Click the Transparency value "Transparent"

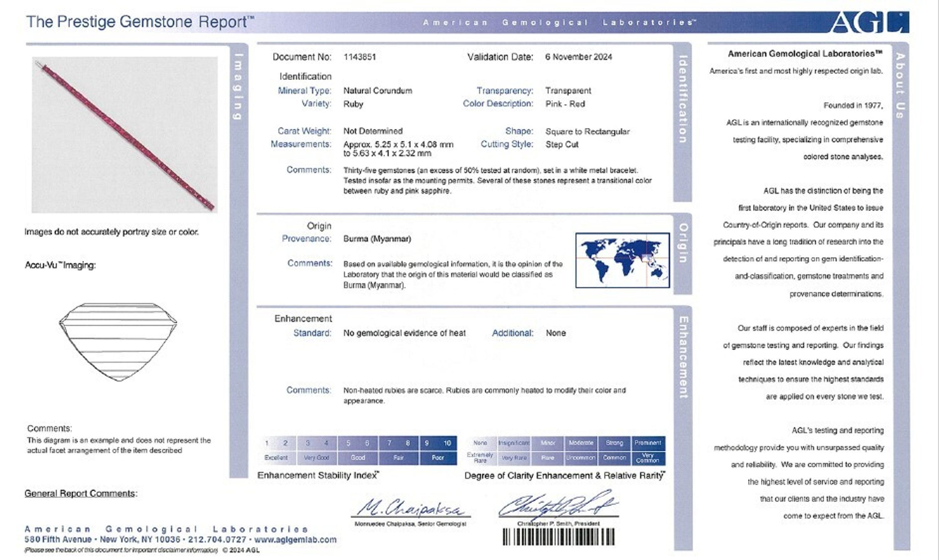[x=568, y=90]
